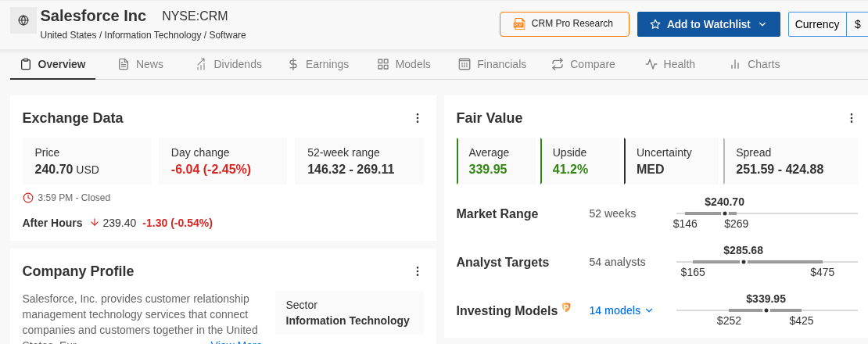Click the Analyst Targets slider dot
Viewport: 868px width, 344px height.
click(744, 262)
